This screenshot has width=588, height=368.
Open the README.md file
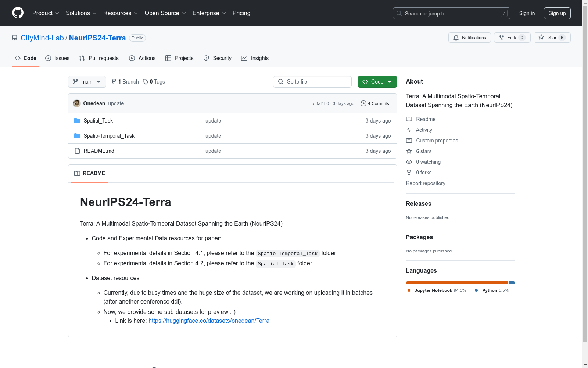click(x=99, y=151)
